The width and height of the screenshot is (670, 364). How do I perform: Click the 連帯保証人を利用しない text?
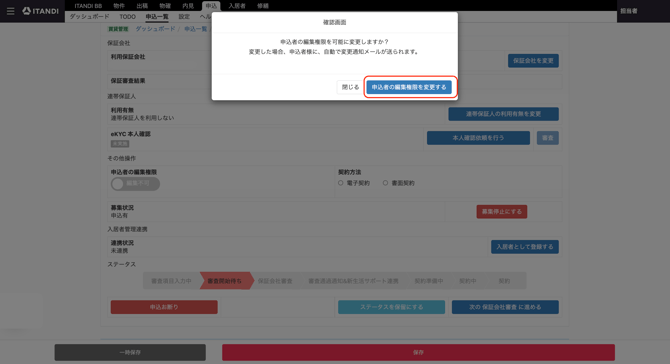pos(142,118)
